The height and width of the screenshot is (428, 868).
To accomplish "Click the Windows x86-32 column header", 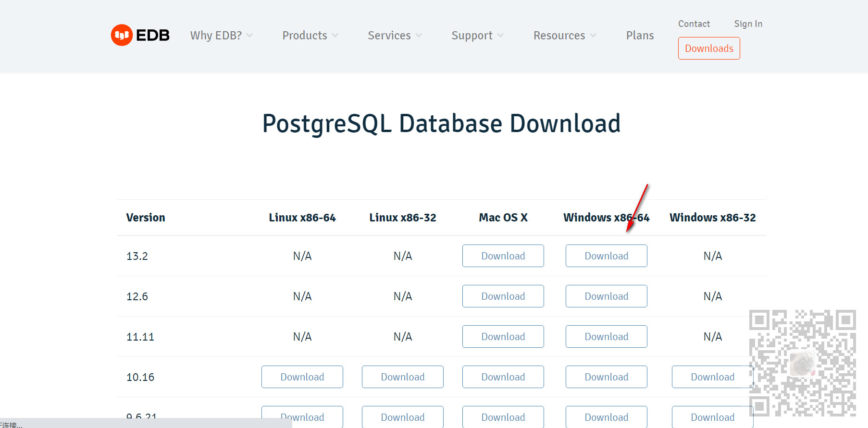I will (x=713, y=218).
